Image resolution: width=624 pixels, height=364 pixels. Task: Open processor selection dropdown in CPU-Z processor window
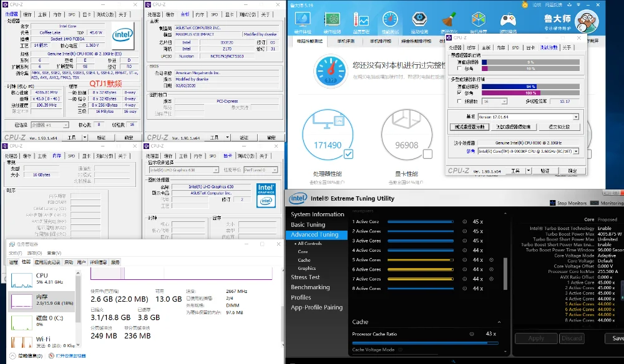tap(66, 125)
